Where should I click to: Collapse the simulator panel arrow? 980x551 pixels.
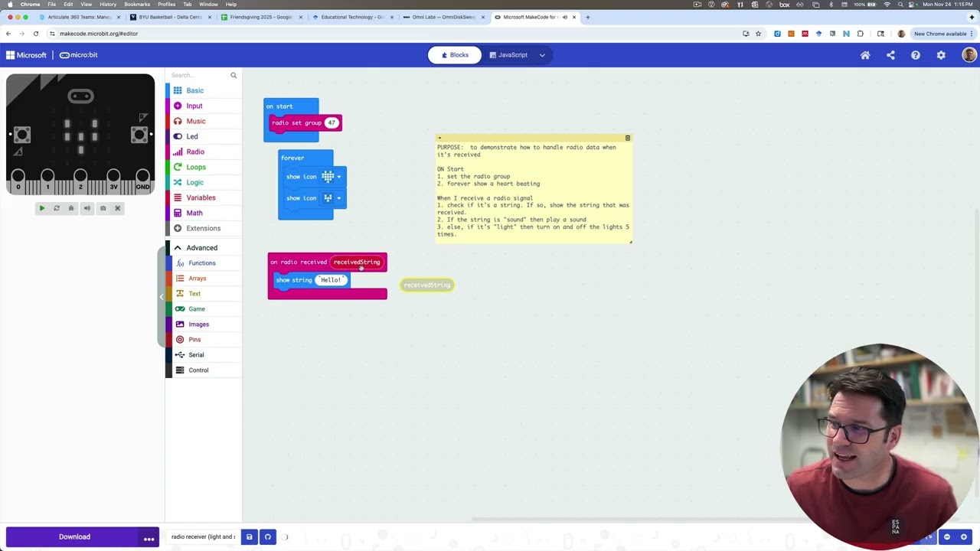click(x=162, y=297)
